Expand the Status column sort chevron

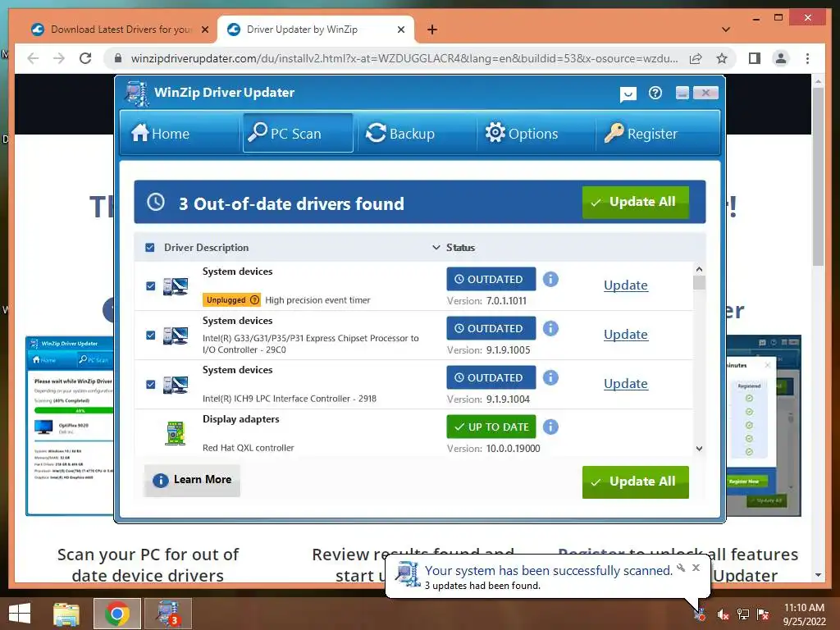[436, 248]
